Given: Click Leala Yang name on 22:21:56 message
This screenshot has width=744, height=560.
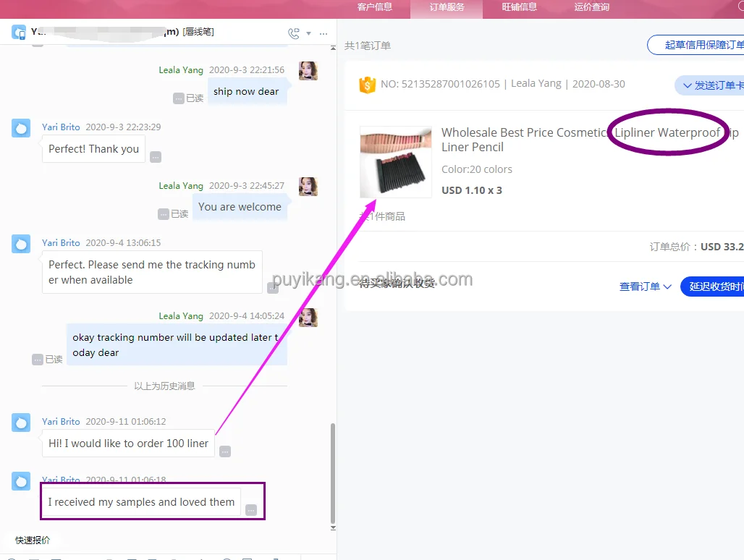Looking at the screenshot, I should (181, 70).
